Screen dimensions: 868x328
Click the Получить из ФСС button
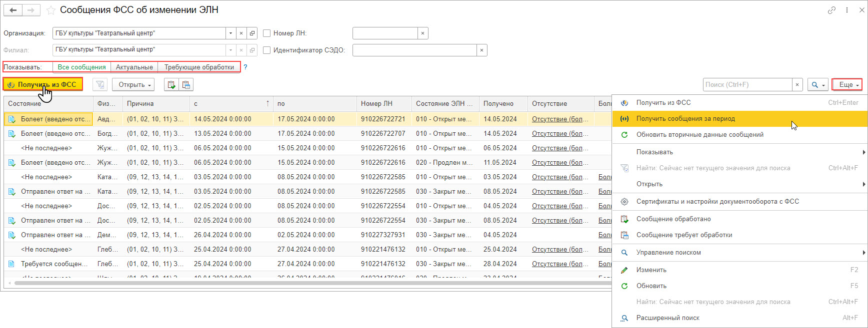point(42,84)
